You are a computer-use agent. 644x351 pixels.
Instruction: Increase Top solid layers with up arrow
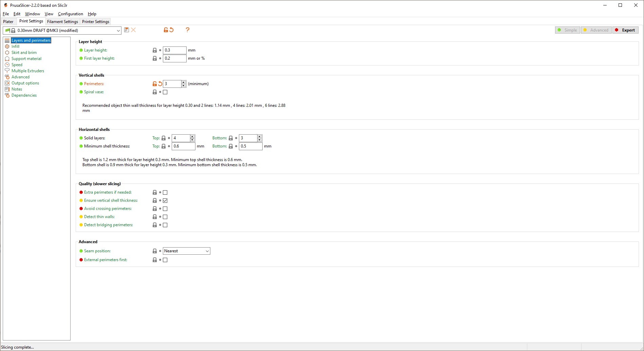pyautogui.click(x=192, y=136)
